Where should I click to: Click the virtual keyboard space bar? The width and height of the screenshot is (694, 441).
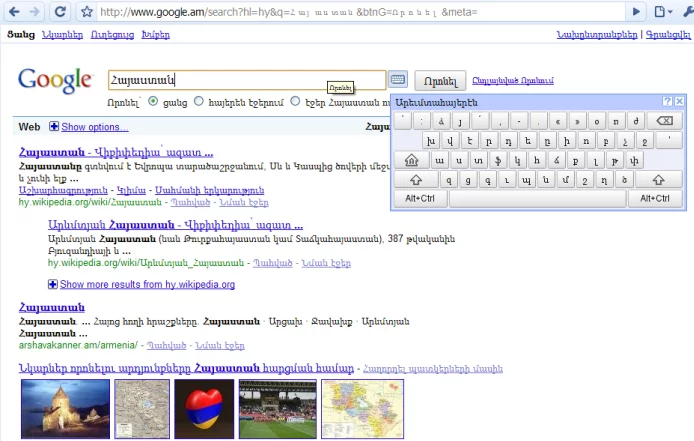[x=537, y=199]
